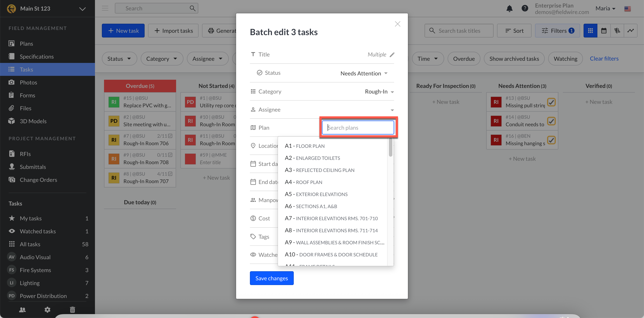
Task: Uncheck task #16 Missing hanging checkbox
Action: (x=551, y=140)
